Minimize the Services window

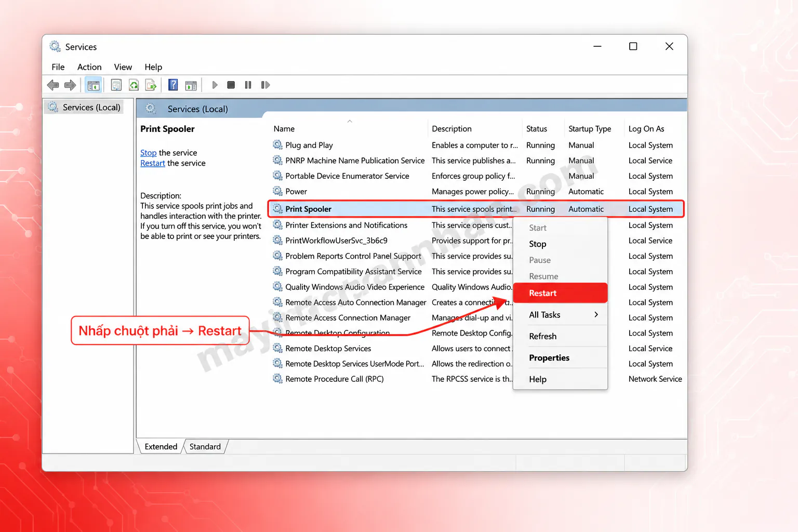point(597,46)
